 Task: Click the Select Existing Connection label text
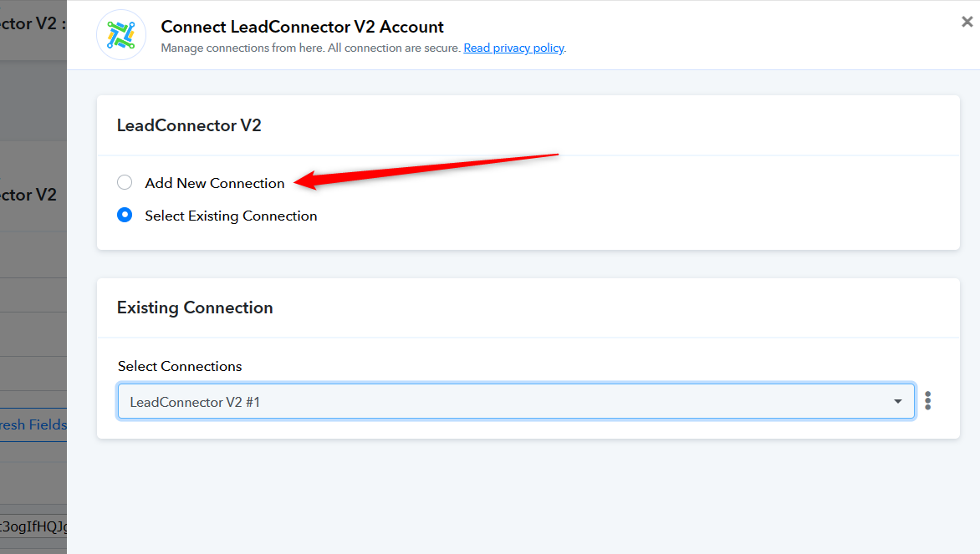pos(232,216)
